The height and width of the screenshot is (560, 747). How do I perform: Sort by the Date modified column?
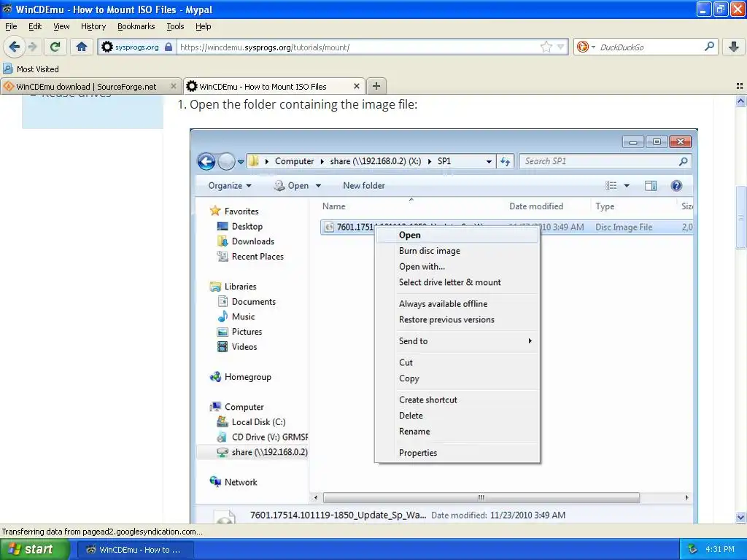click(x=536, y=206)
